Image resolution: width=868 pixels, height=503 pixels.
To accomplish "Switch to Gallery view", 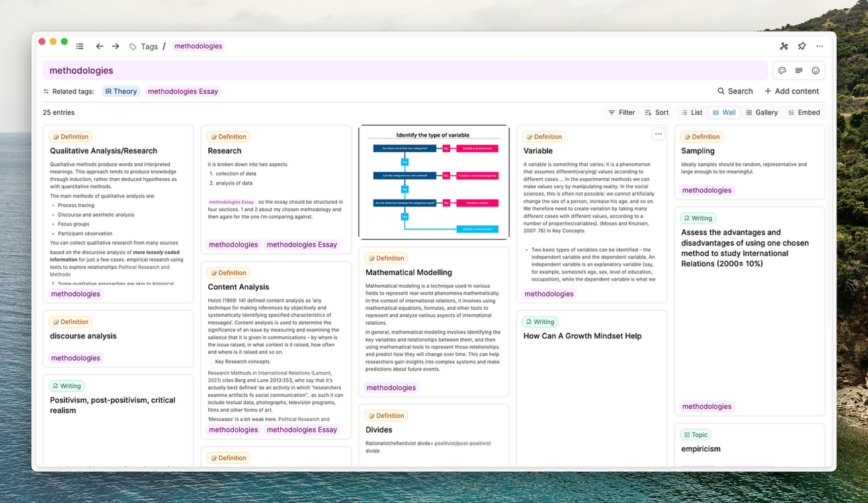I will 762,113.
